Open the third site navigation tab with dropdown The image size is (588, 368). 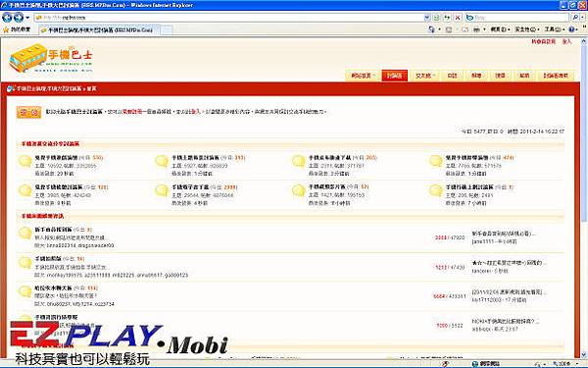point(425,76)
